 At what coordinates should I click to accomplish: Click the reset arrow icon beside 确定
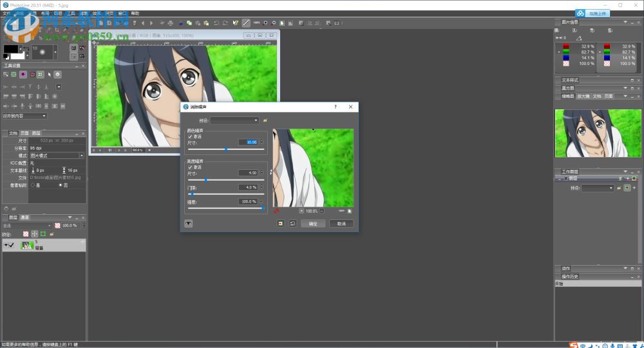click(x=292, y=223)
